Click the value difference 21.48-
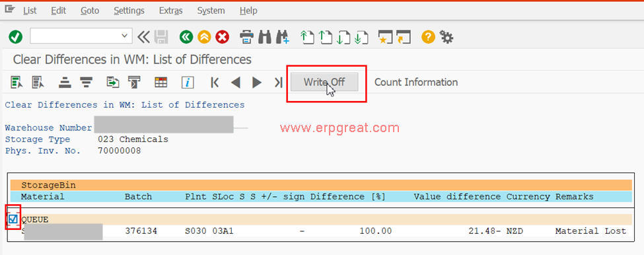The width and height of the screenshot is (644, 255). [485, 231]
